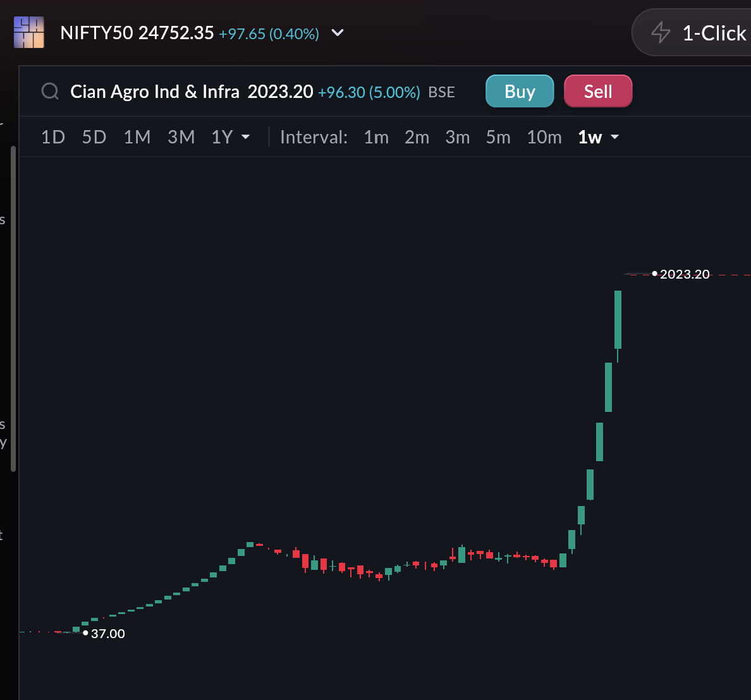This screenshot has height=700, width=751.
Task: Select the 1D time range
Action: [53, 137]
